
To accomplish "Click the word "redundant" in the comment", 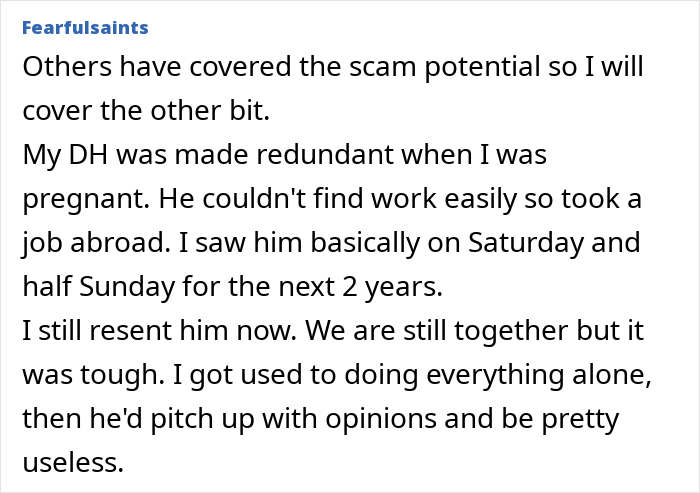I will (x=325, y=155).
